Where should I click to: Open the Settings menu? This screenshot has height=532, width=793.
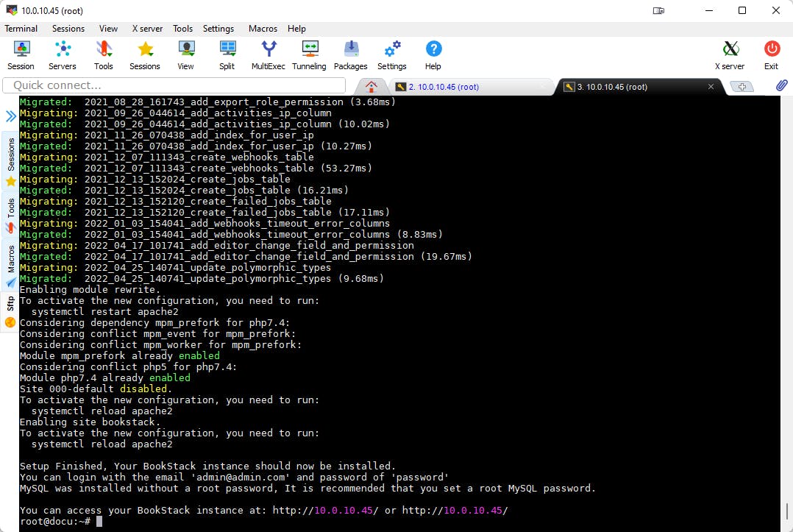click(218, 29)
